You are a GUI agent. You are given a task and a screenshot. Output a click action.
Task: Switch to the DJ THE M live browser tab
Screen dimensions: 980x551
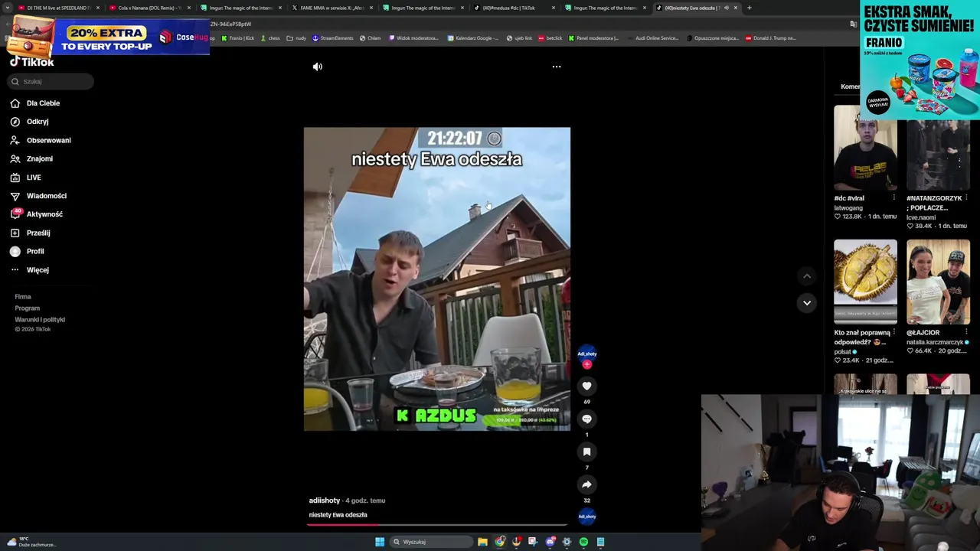(x=60, y=8)
